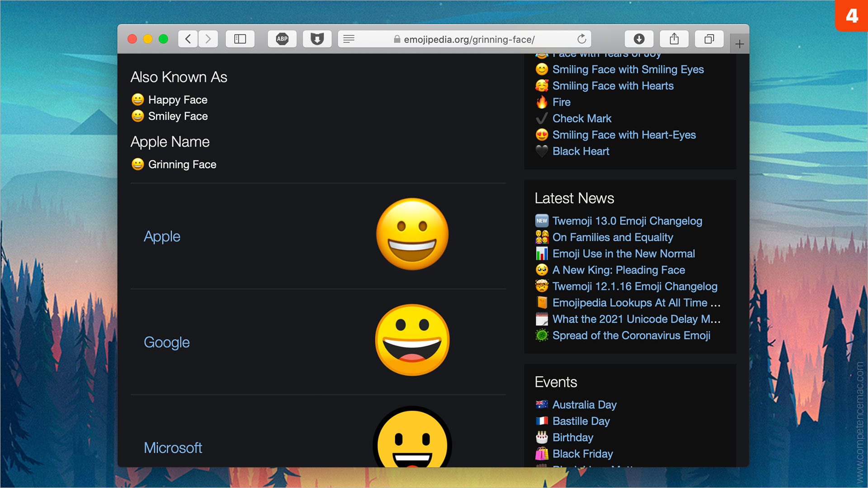
Task: Open the Smiling Face with Hearts link
Action: click(x=613, y=86)
